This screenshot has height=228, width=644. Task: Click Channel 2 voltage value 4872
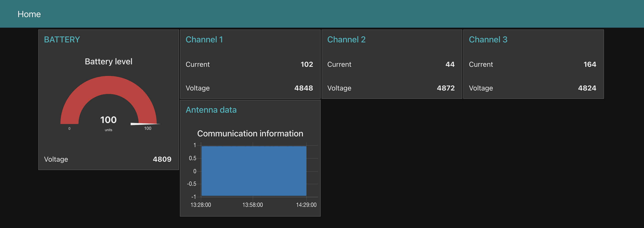pyautogui.click(x=446, y=88)
